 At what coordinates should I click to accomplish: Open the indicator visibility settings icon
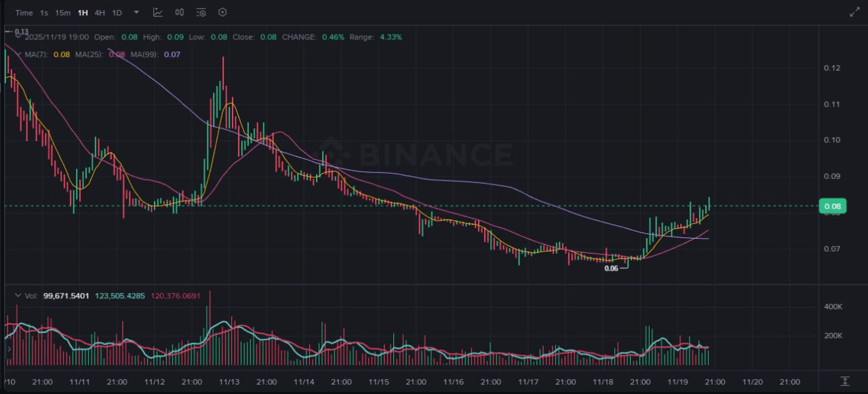click(x=201, y=12)
